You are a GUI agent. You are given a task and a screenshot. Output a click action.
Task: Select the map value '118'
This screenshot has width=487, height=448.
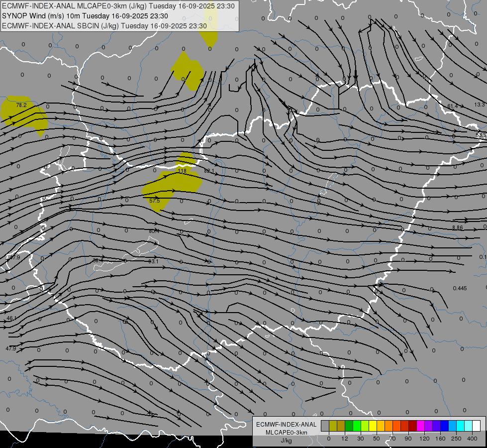click(x=183, y=171)
